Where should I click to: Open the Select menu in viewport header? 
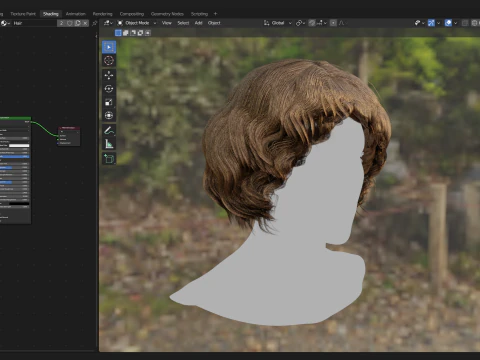[183, 23]
